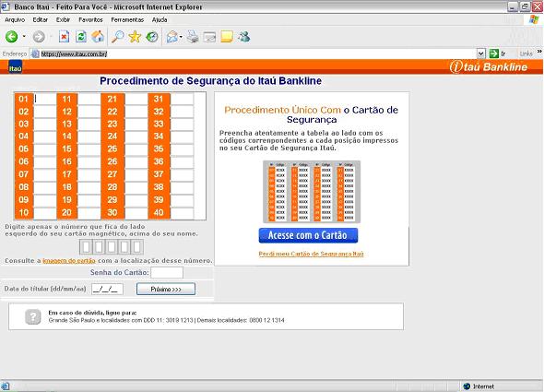Focus the code field for position 27
The image size is (544, 392).
click(136, 174)
